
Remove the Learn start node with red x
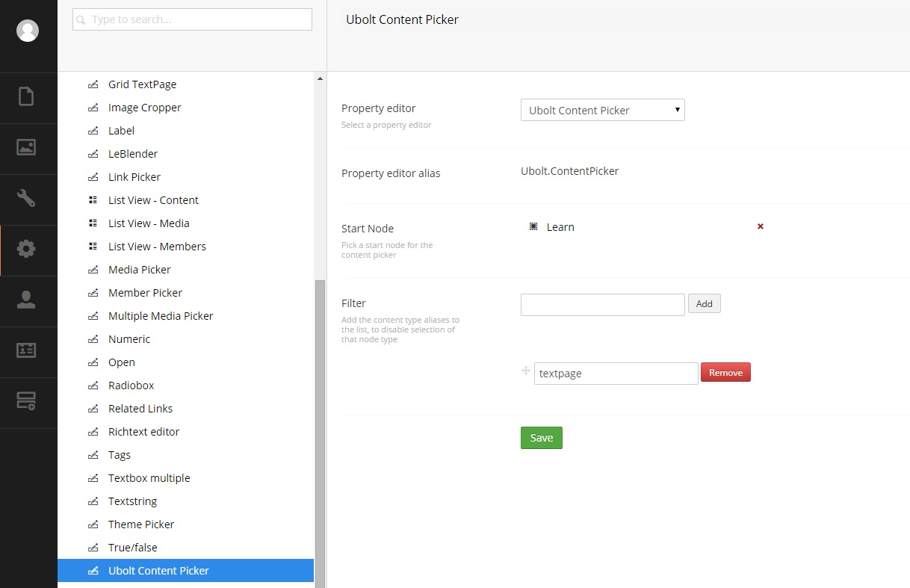pyautogui.click(x=761, y=226)
